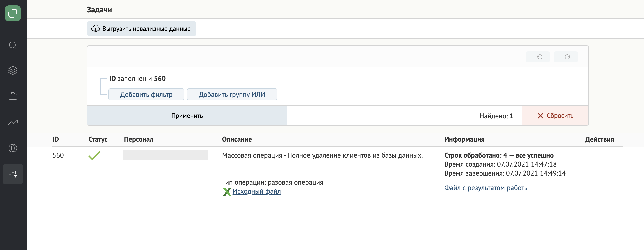
Task: Click the Описание column header
Action: pyautogui.click(x=237, y=139)
